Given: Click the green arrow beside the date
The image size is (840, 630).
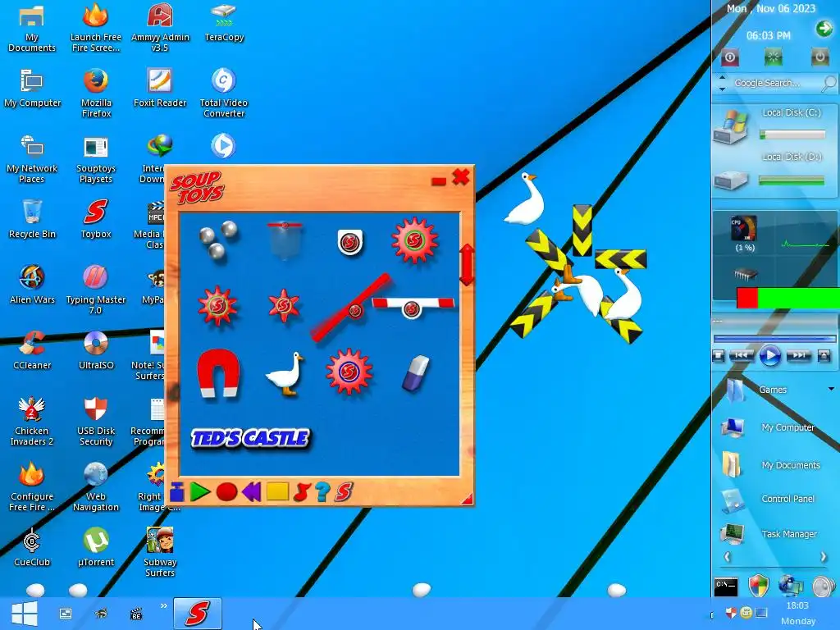Looking at the screenshot, I should 824,29.
